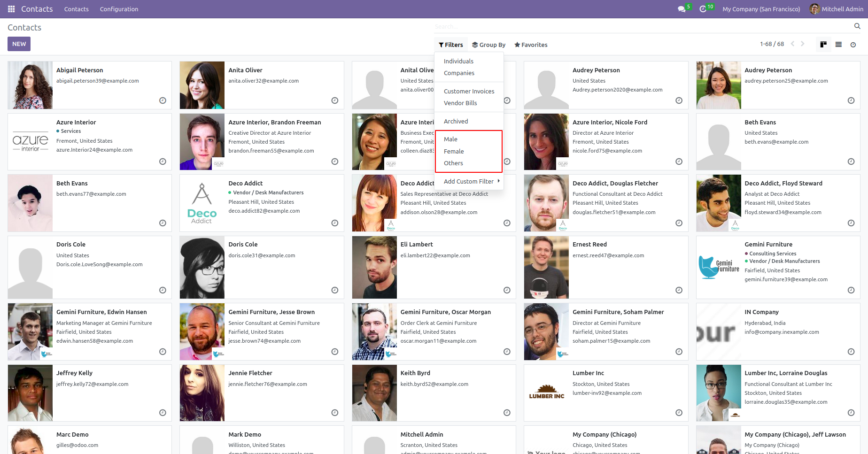Open activity clock on Floyd Steward card
Viewport: 868px width, 454px height.
851,223
